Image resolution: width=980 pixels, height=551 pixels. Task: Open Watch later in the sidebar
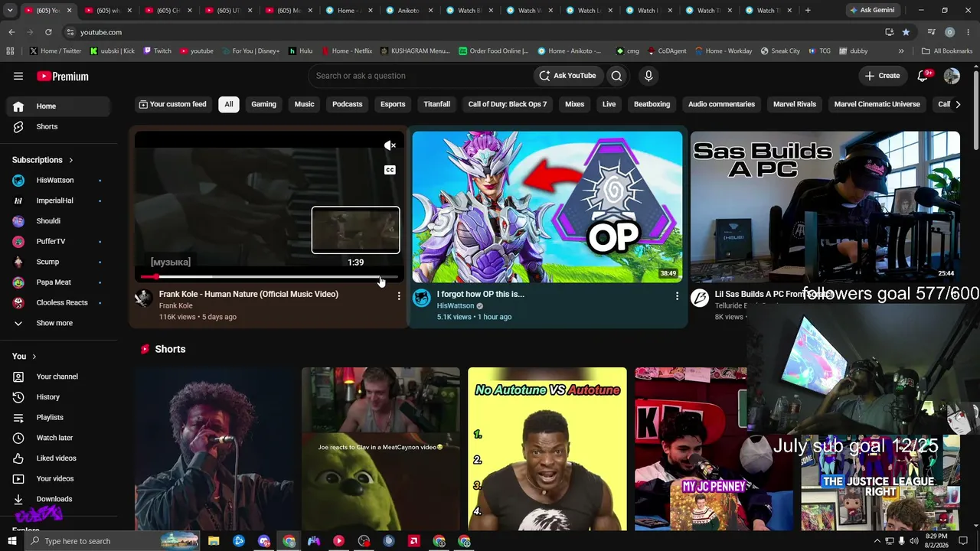pyautogui.click(x=58, y=438)
